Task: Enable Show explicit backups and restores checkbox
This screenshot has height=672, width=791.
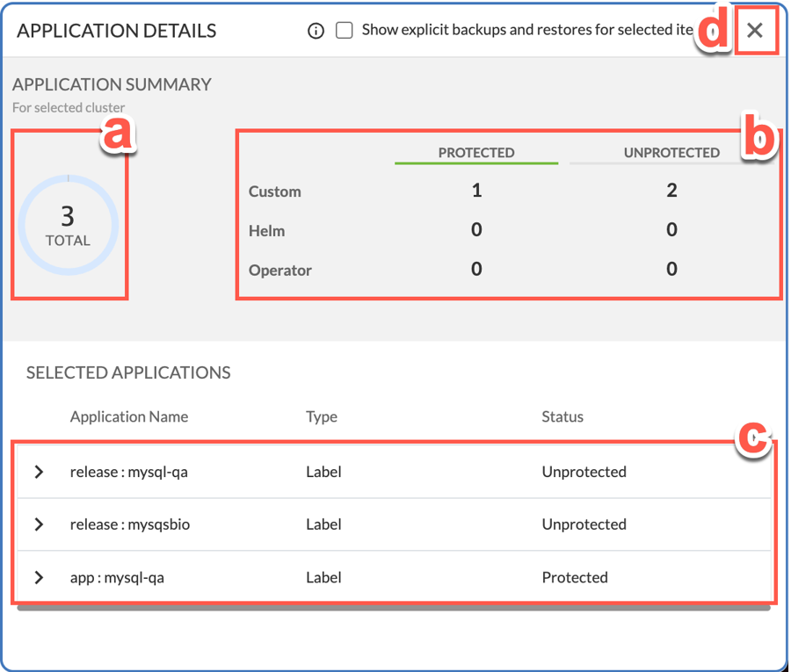Action: (x=345, y=31)
